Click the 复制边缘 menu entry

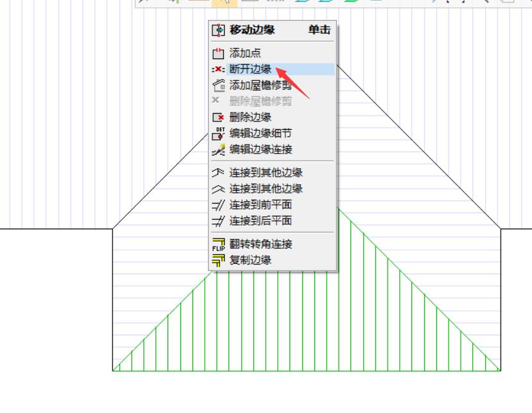(273, 260)
